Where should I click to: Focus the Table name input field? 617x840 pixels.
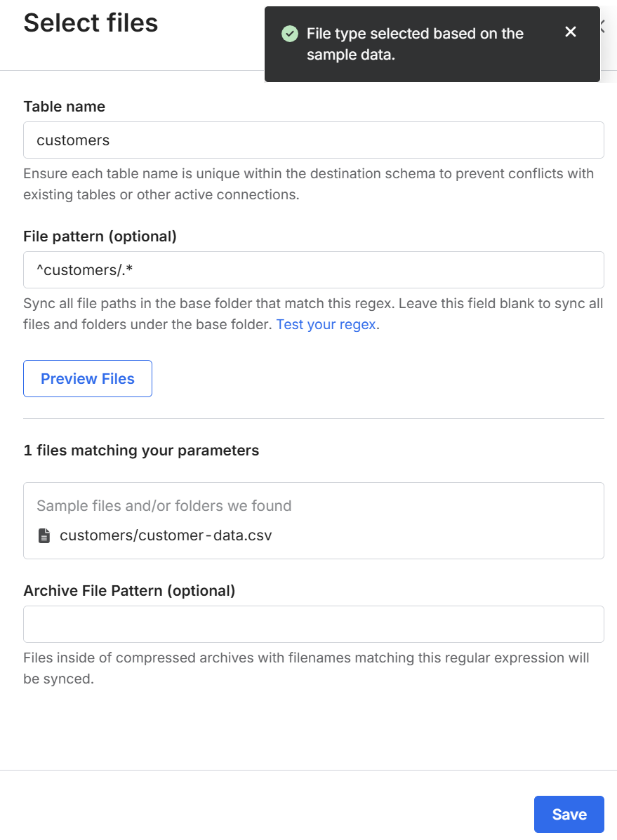point(313,140)
